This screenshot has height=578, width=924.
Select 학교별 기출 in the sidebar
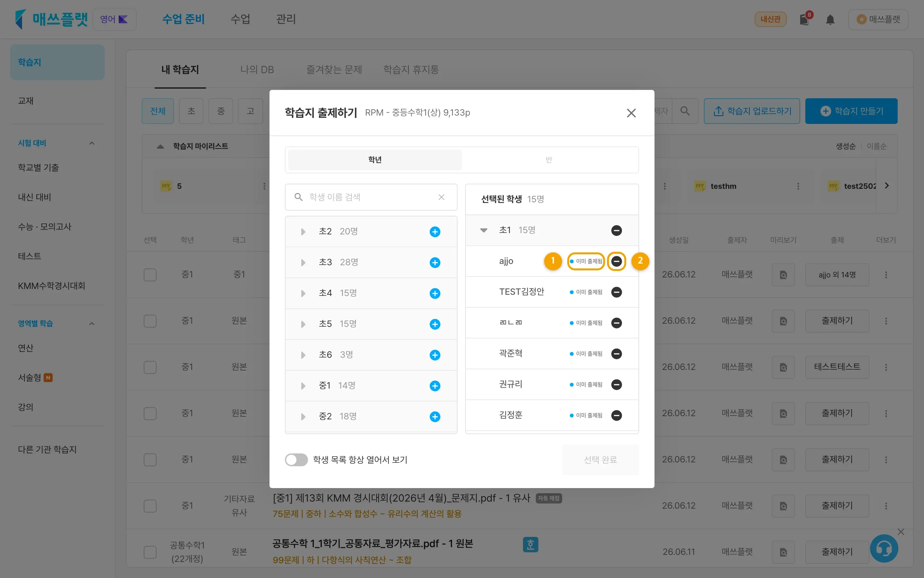point(38,168)
